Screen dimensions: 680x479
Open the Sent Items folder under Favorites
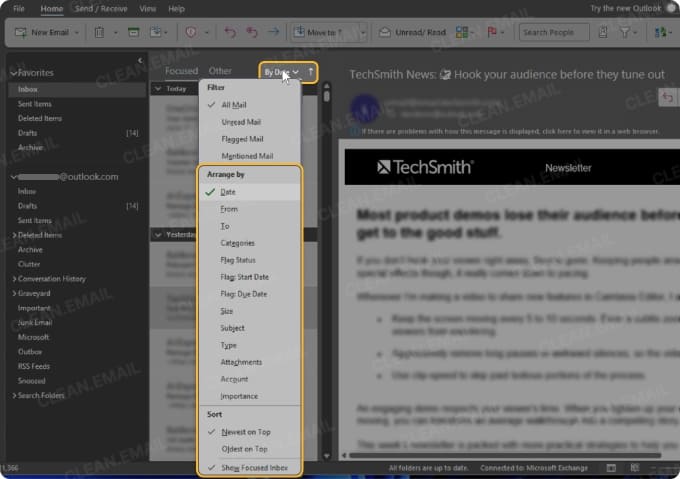[x=35, y=104]
